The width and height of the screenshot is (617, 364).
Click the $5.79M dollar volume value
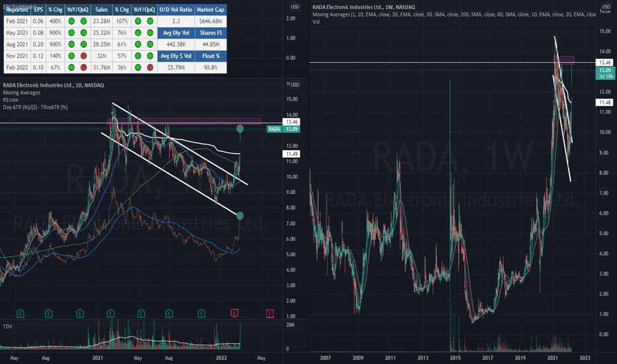click(x=176, y=68)
